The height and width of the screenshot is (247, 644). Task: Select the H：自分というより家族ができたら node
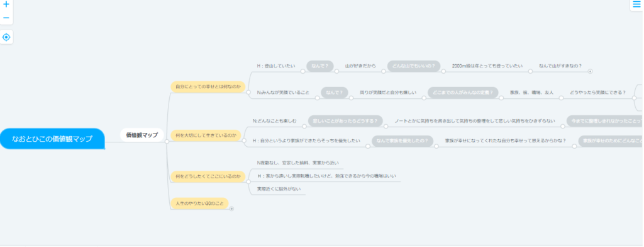tap(306, 141)
